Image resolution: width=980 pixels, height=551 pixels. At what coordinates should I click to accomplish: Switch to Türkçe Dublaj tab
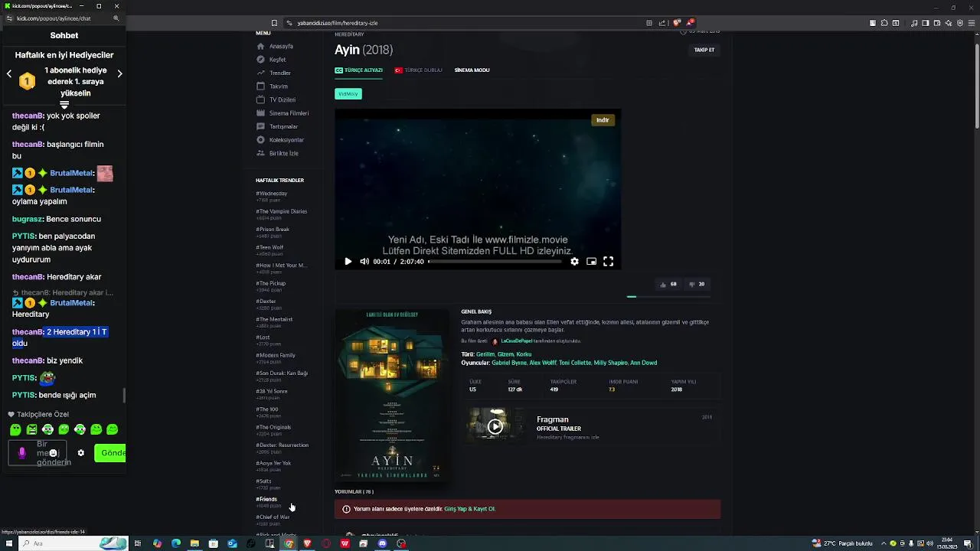418,70
